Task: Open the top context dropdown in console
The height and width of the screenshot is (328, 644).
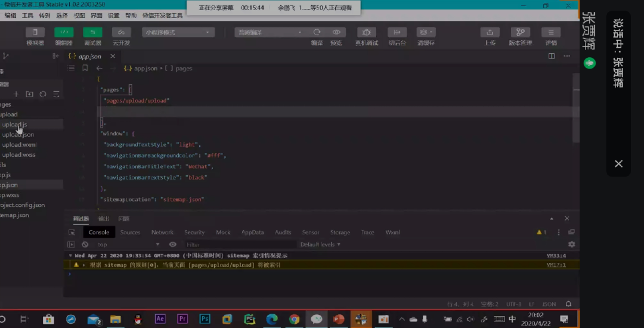Action: 128,245
